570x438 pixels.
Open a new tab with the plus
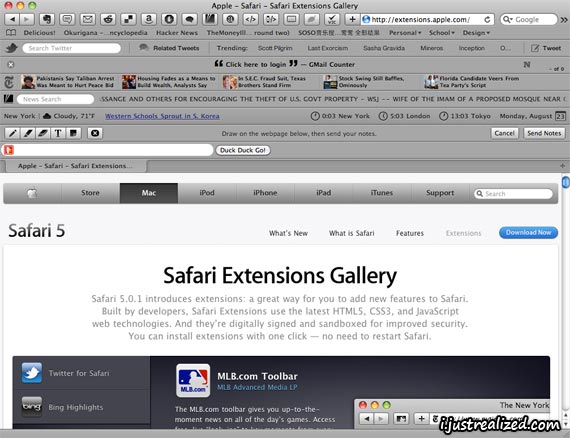[x=563, y=166]
